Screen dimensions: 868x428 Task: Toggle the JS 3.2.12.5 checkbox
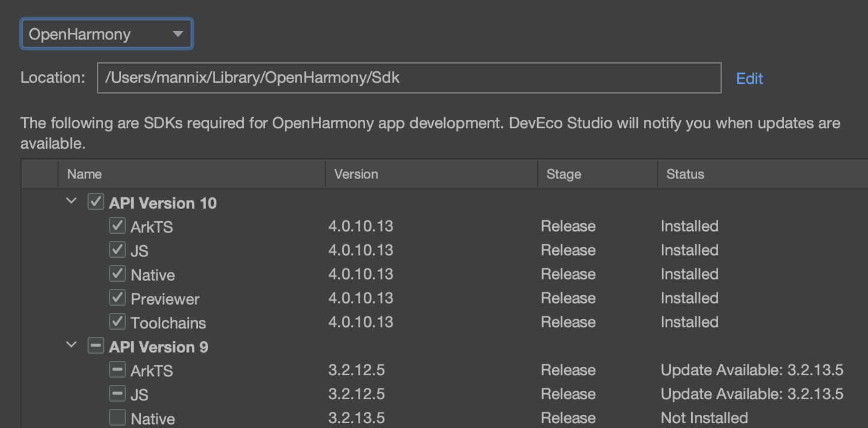pos(117,394)
